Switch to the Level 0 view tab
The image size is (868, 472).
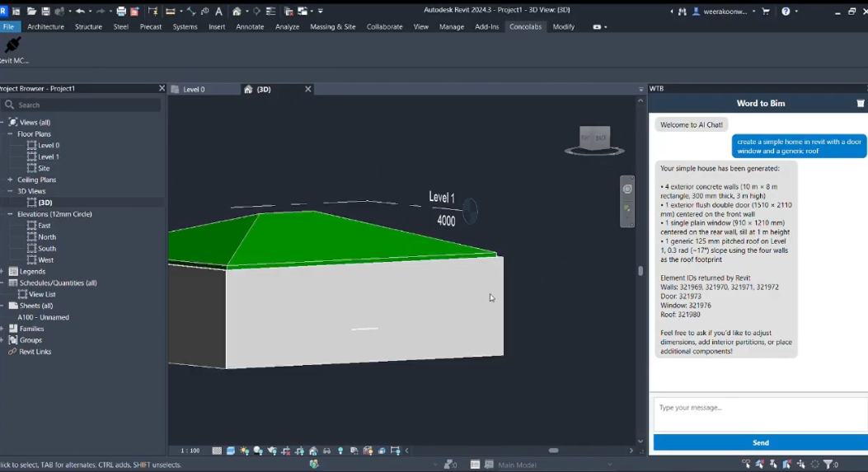(x=194, y=89)
